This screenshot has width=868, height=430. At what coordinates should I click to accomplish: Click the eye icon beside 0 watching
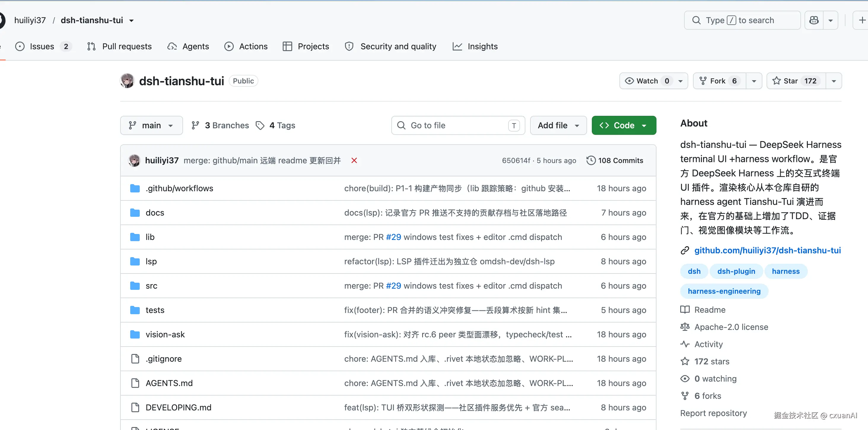coord(685,379)
